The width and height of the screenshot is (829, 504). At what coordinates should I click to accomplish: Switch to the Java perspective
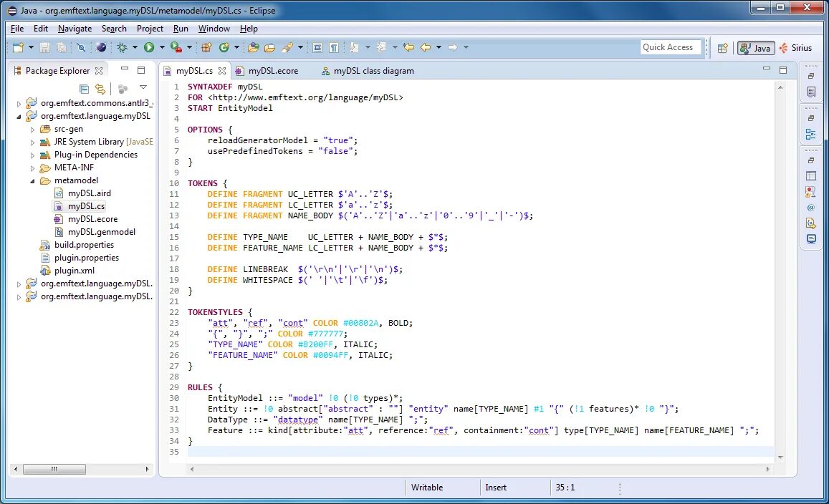pos(755,47)
